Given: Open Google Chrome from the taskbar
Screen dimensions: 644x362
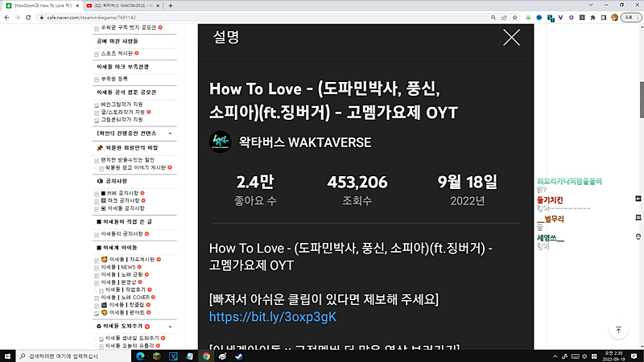Looking at the screenshot, I should 206,356.
